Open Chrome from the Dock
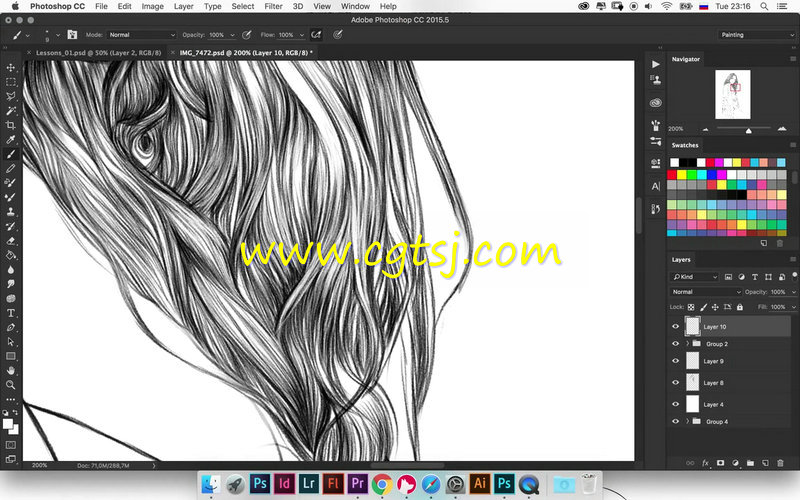 point(382,483)
